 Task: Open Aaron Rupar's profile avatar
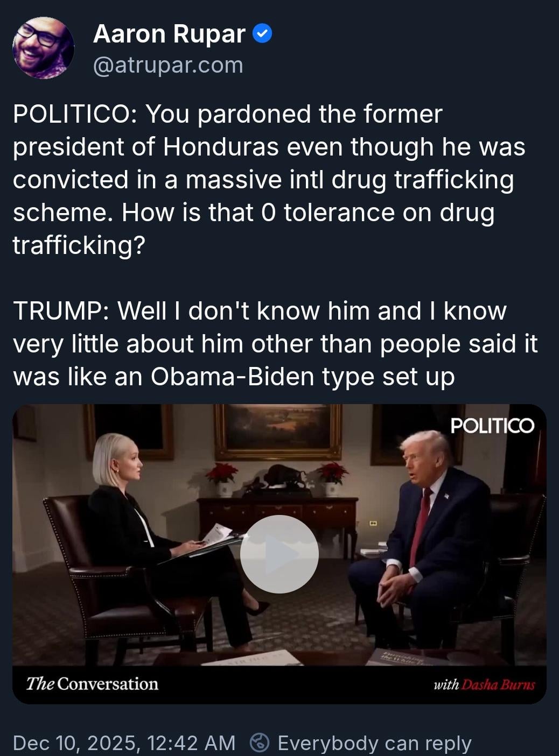43,48
